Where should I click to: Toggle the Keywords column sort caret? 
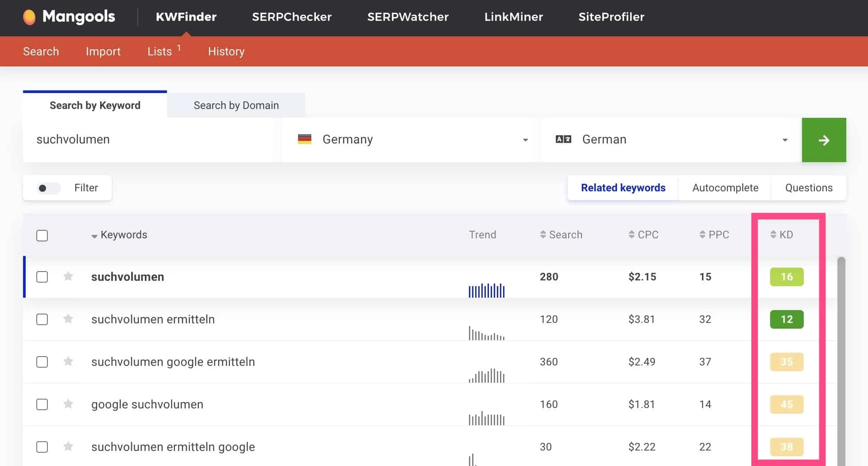94,235
